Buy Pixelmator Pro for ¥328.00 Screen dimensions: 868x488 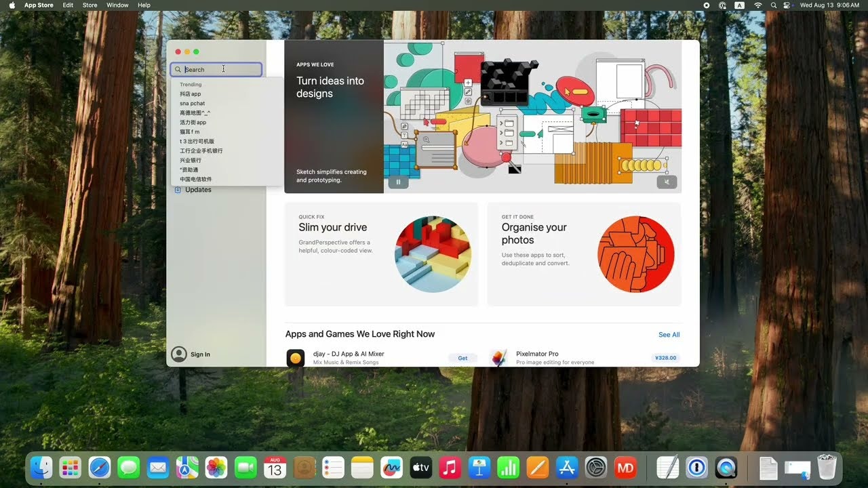coord(665,358)
